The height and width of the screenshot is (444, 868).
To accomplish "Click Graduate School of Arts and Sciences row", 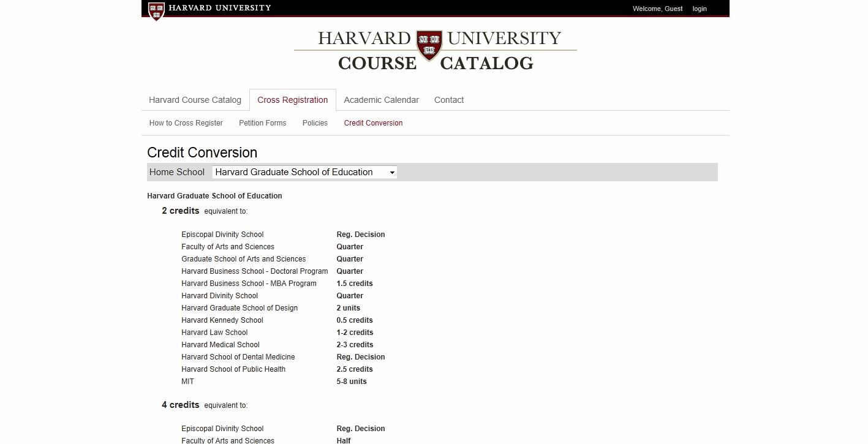I will (x=243, y=259).
